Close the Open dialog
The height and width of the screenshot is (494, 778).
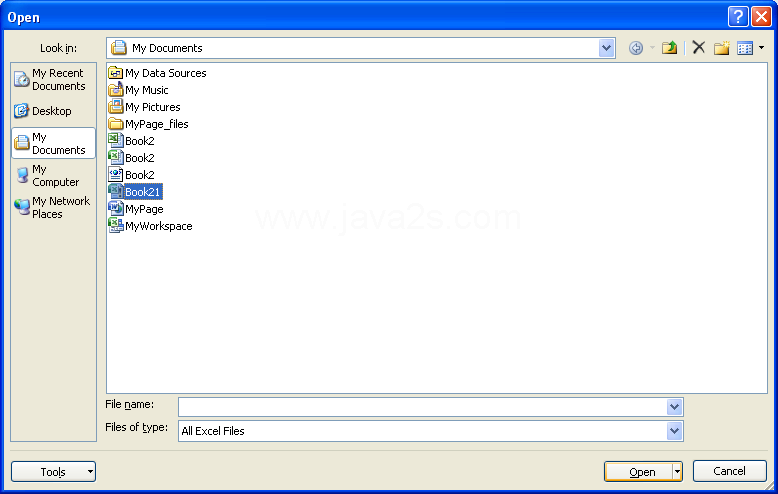point(761,17)
